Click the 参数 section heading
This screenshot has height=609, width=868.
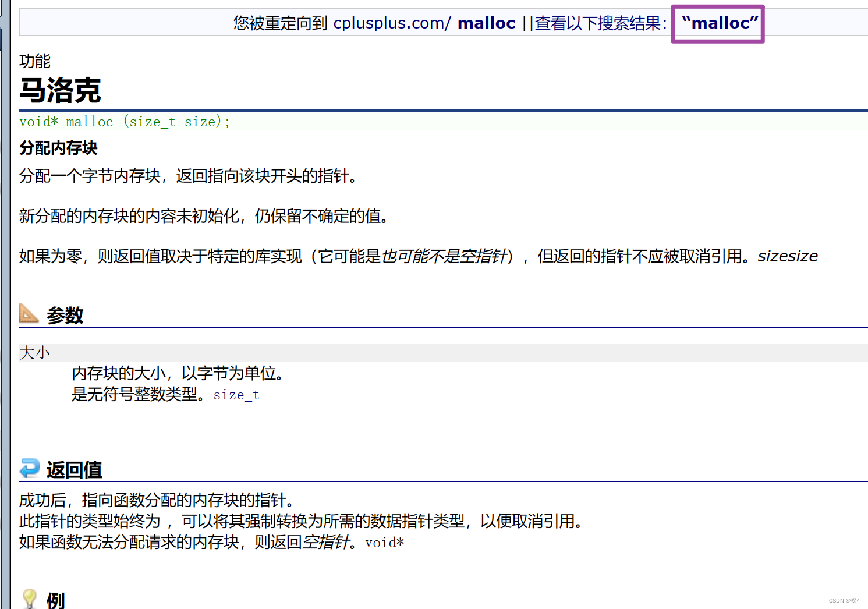click(x=65, y=316)
